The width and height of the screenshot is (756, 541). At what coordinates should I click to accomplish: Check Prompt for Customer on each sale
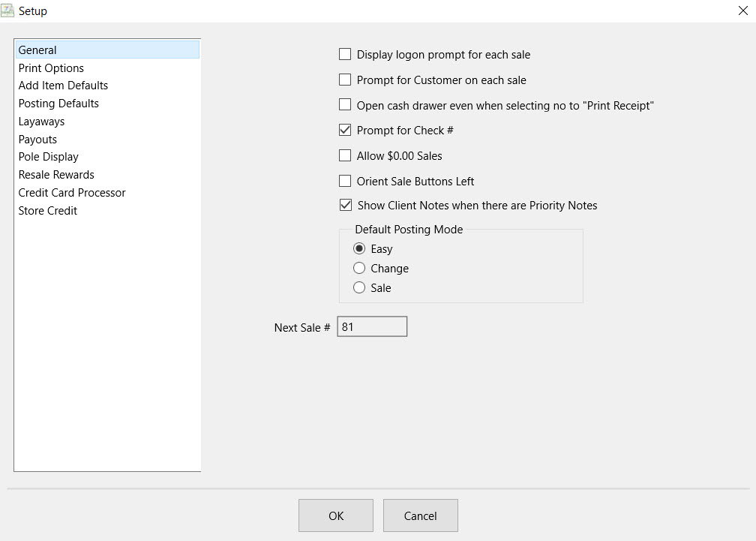pyautogui.click(x=345, y=80)
